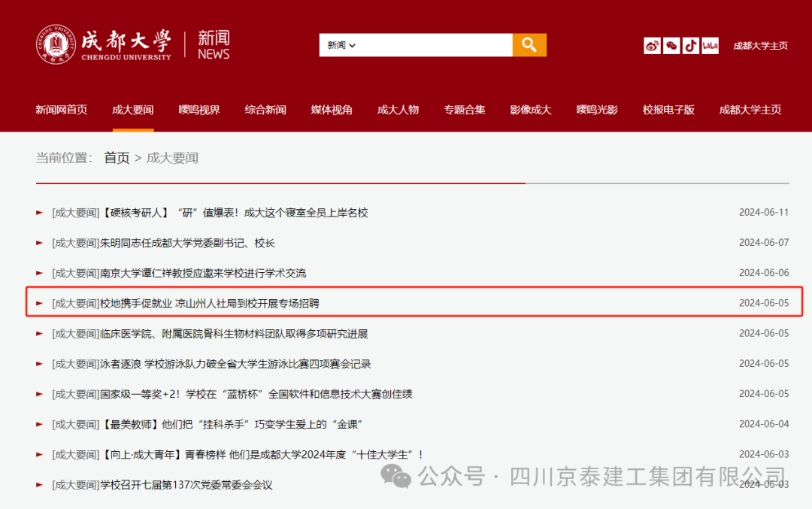The width and height of the screenshot is (812, 509).
Task: Select the 媒体视角 navigation item
Action: 332,109
